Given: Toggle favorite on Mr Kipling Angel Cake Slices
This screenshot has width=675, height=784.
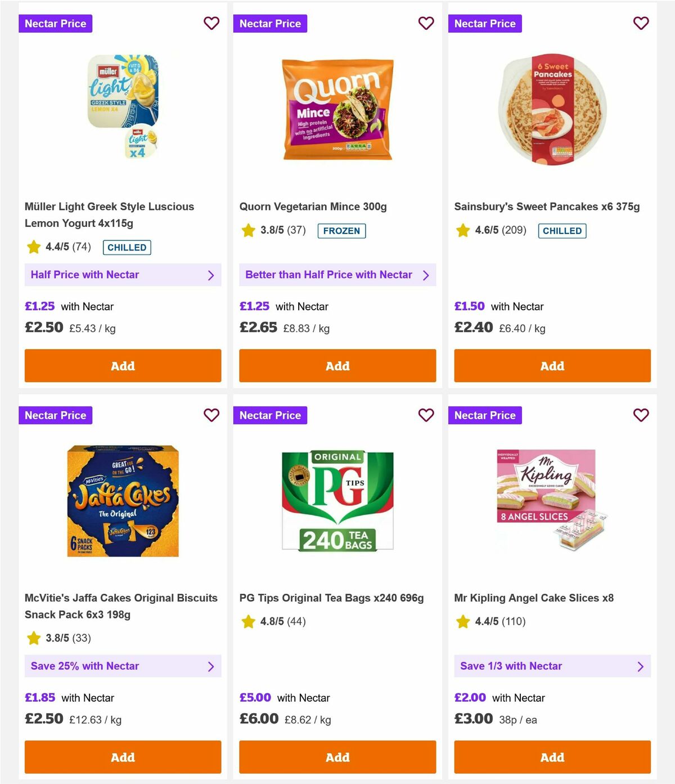Looking at the screenshot, I should (x=641, y=415).
